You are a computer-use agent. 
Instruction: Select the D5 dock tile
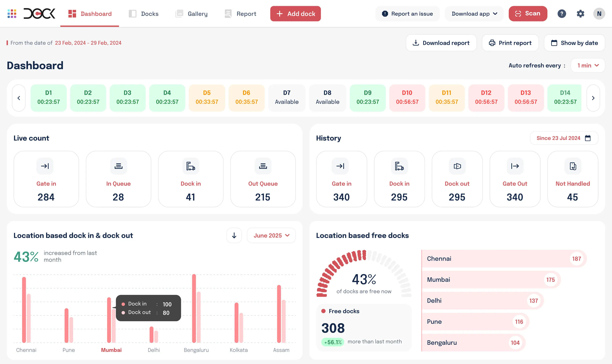tap(207, 98)
